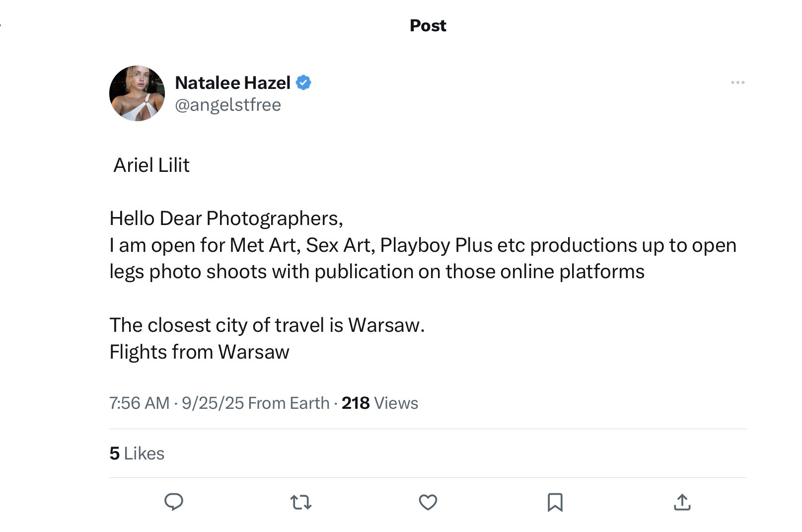View the 218 Views count details
Image resolution: width=802 pixels, height=532 pixels.
379,403
